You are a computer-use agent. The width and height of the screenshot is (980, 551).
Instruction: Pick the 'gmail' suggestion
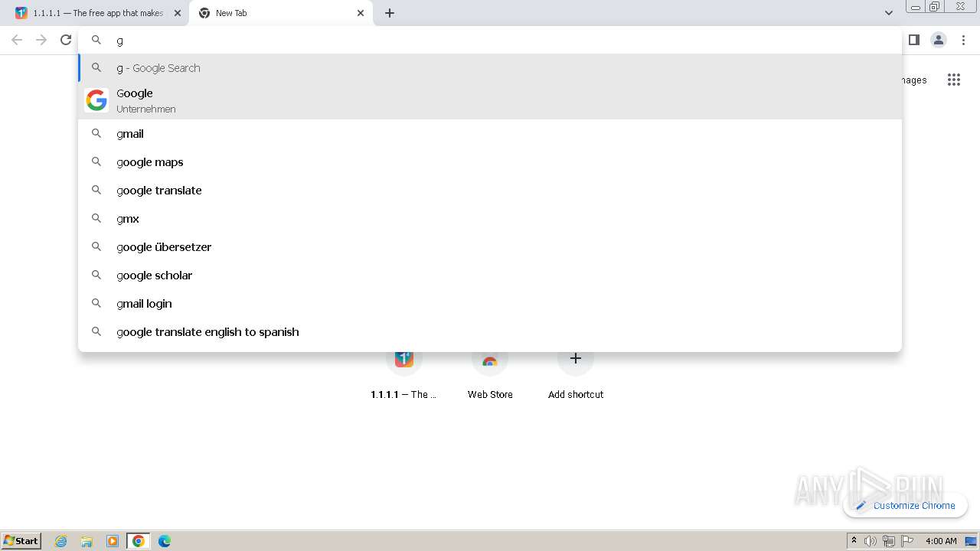(x=490, y=134)
